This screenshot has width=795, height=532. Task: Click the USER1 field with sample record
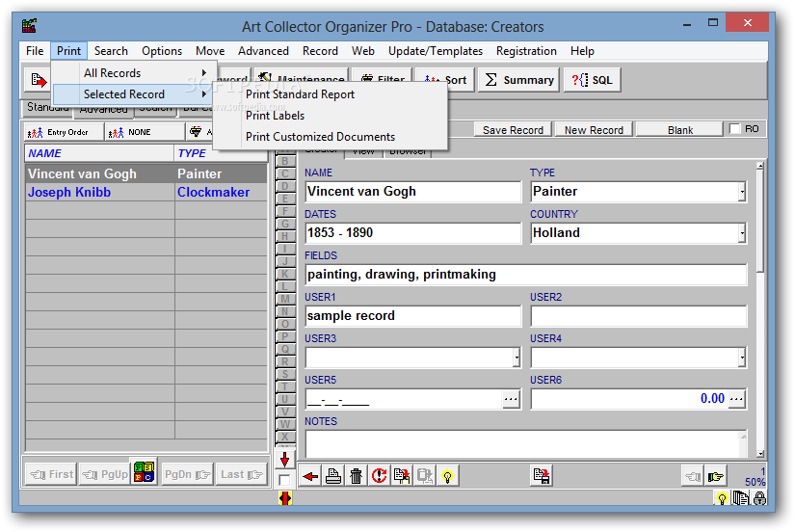click(x=413, y=316)
